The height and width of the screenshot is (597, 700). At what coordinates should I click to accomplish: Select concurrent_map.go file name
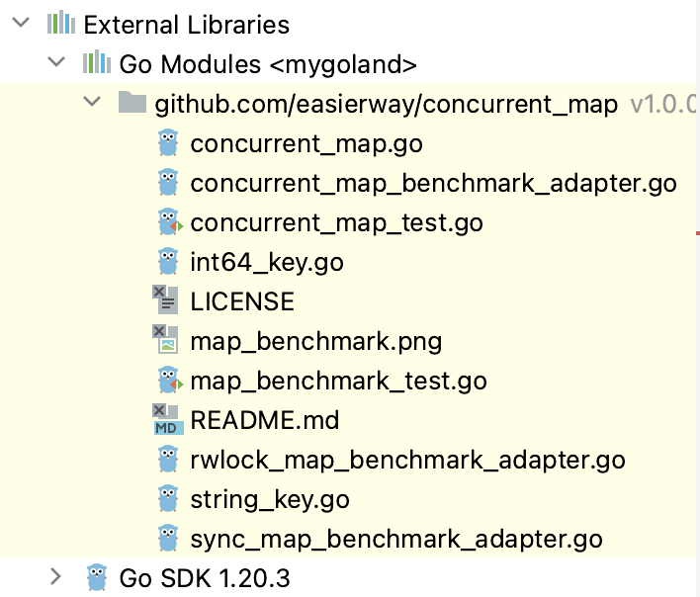(x=306, y=144)
